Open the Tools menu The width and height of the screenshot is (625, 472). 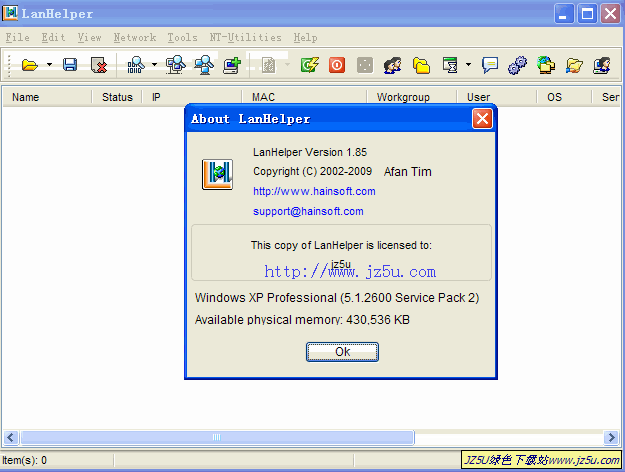182,37
